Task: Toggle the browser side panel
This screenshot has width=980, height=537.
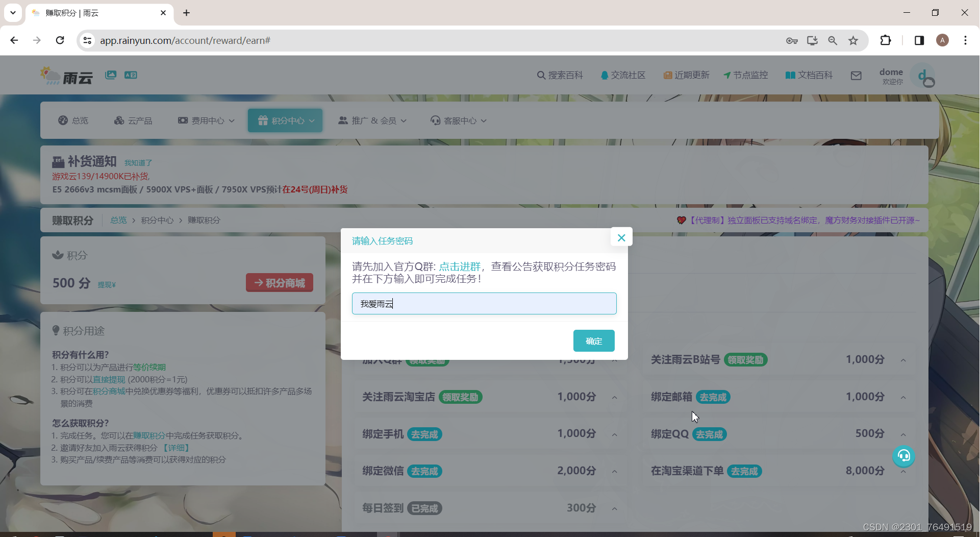Action: click(x=919, y=40)
